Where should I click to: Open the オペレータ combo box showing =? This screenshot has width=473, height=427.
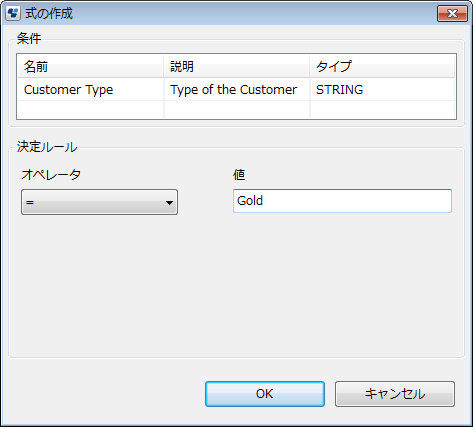99,202
